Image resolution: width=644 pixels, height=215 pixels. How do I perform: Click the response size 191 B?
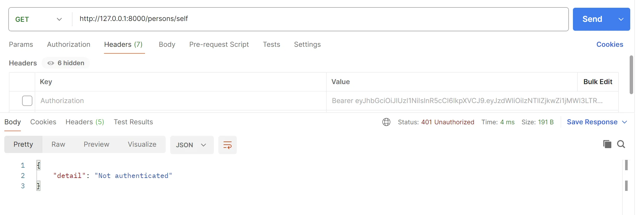[x=546, y=122]
